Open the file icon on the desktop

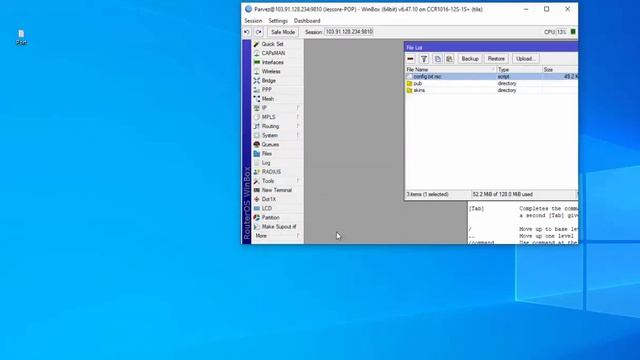coord(21,37)
